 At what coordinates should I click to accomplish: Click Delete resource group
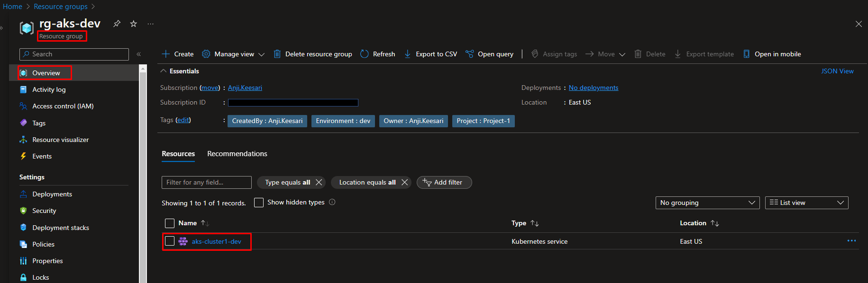tap(313, 54)
